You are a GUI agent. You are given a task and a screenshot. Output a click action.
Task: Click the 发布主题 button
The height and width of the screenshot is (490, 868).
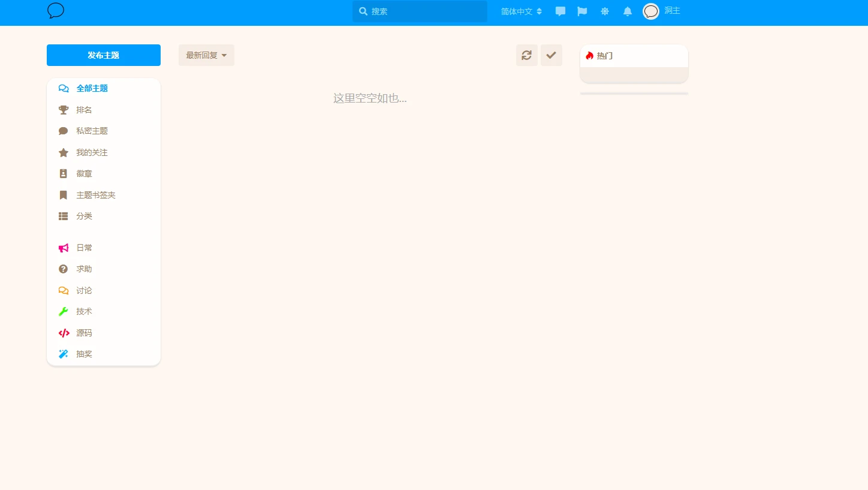point(104,55)
